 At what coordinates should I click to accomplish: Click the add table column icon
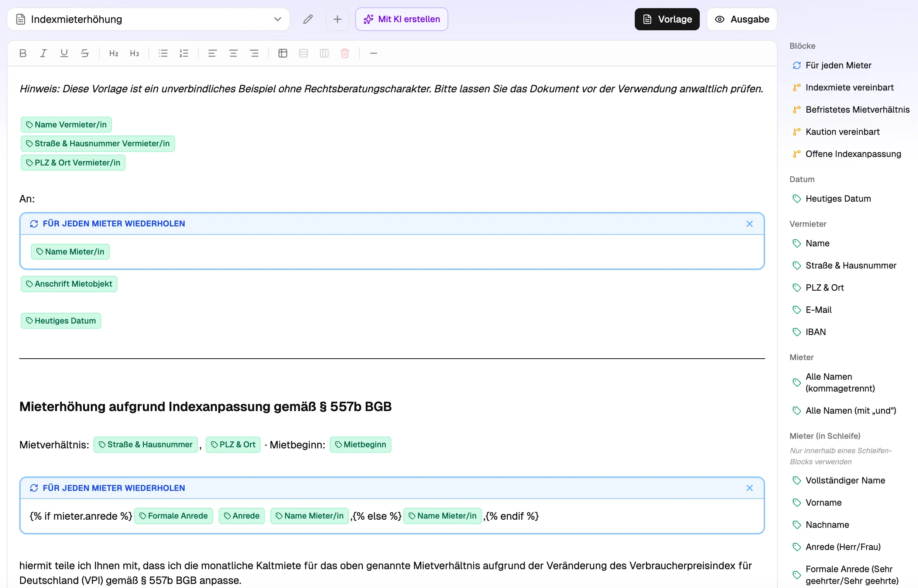point(324,53)
